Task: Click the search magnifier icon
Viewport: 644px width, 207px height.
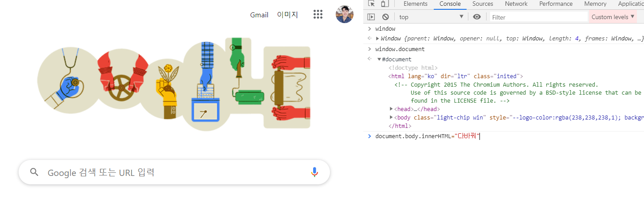Action: point(34,172)
